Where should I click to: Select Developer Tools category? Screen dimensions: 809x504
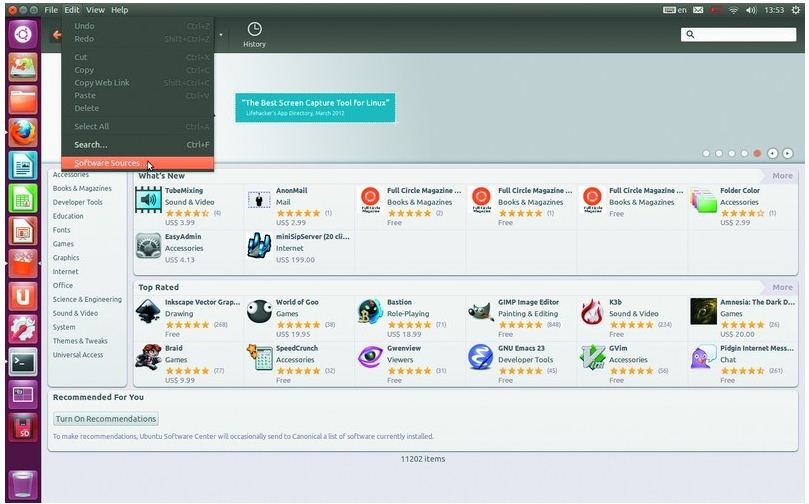(76, 202)
